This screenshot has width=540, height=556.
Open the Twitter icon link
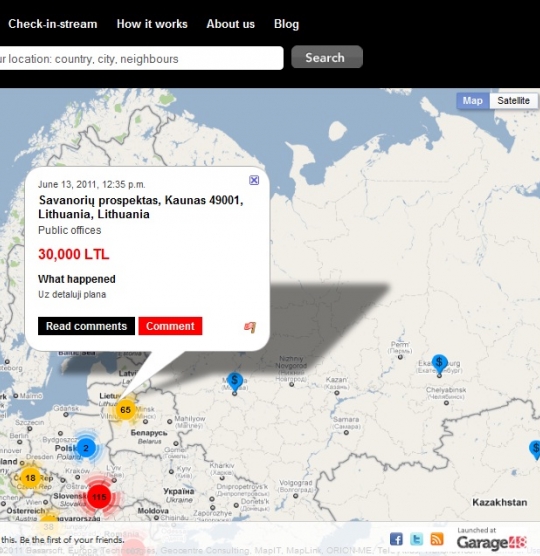416,539
